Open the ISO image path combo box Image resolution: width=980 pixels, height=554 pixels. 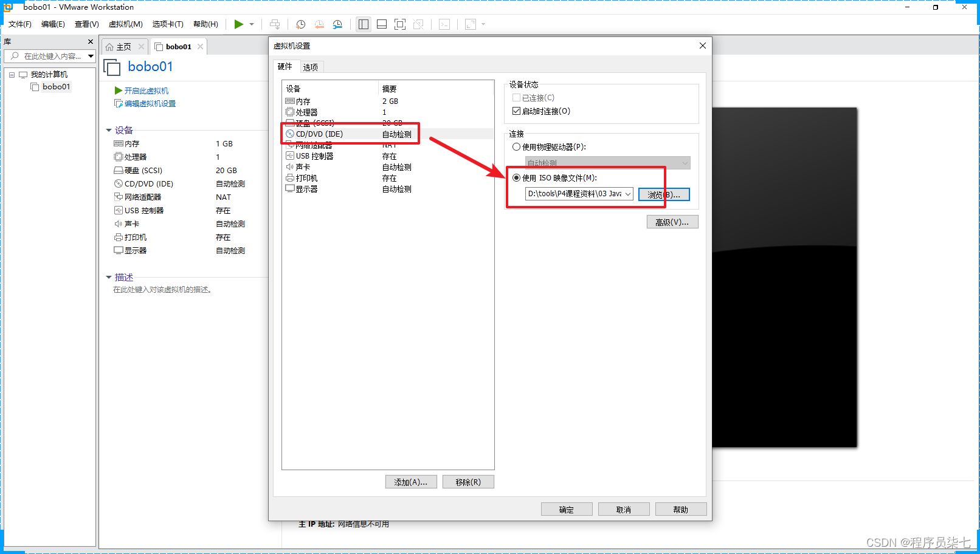(579, 194)
